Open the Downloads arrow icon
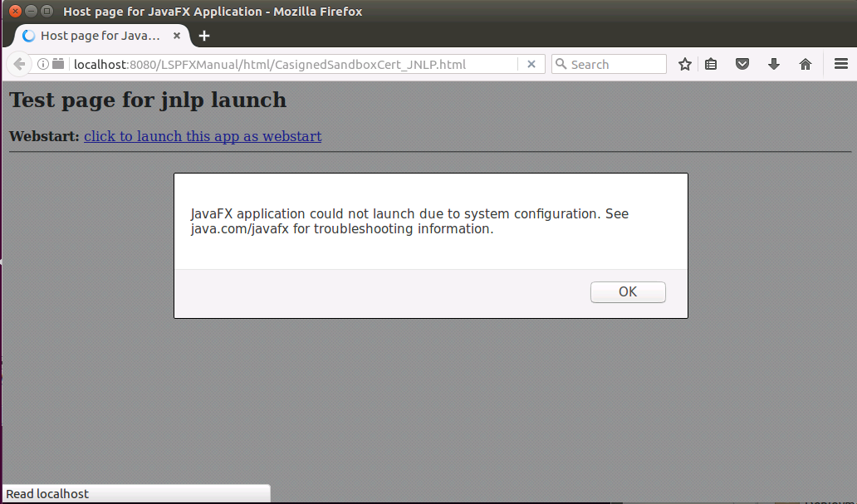This screenshot has height=504, width=857. [774, 64]
